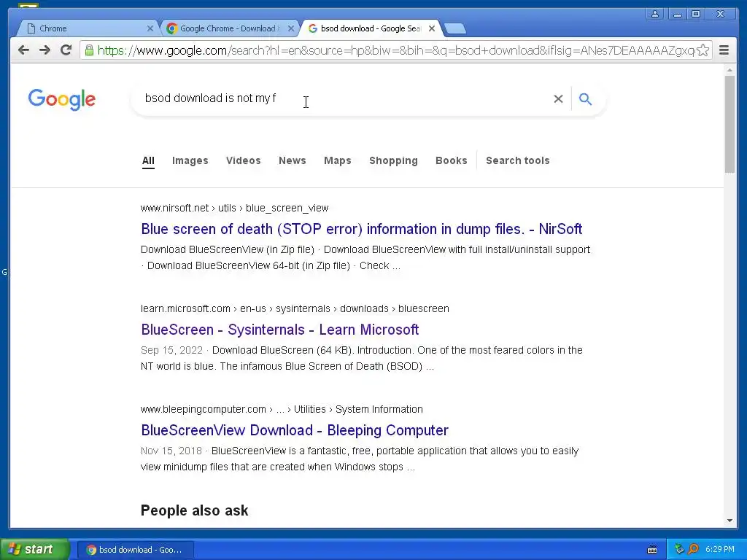Open Search tools options
This screenshot has height=560, width=747.
point(518,160)
